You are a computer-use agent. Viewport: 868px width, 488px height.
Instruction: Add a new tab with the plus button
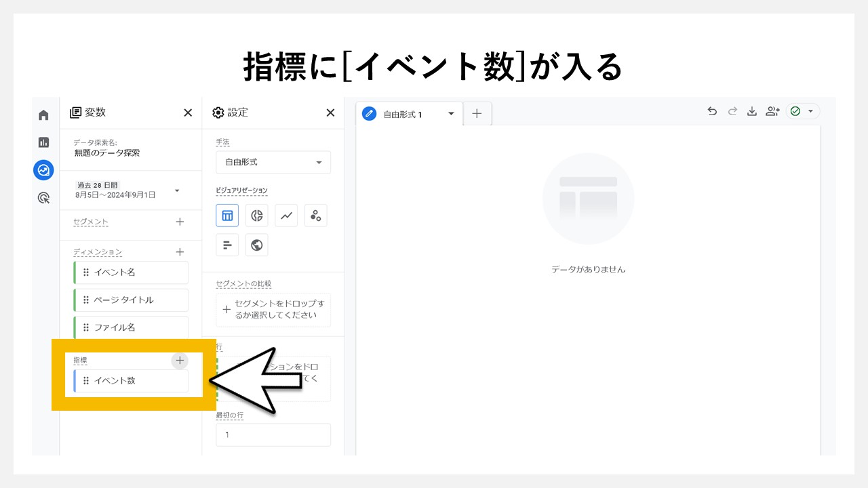(x=477, y=113)
